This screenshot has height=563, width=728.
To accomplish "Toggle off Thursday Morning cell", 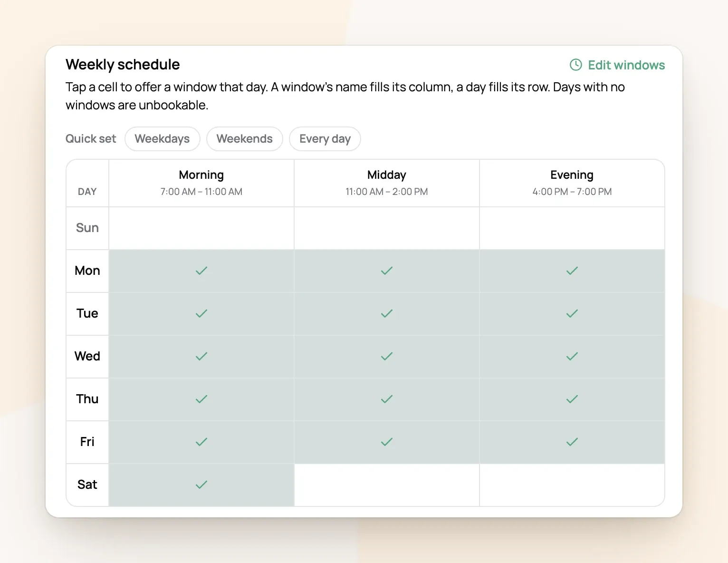I will coord(201,399).
